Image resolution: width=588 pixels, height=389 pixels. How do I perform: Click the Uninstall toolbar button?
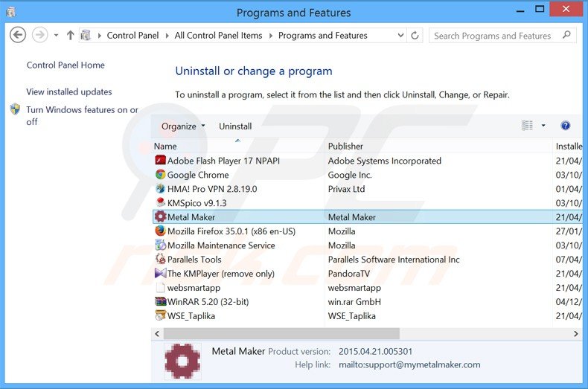click(235, 126)
